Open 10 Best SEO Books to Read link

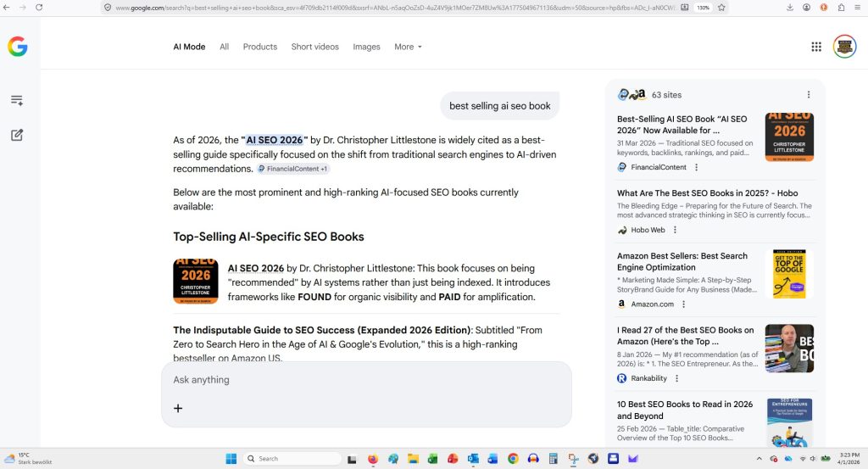point(685,410)
